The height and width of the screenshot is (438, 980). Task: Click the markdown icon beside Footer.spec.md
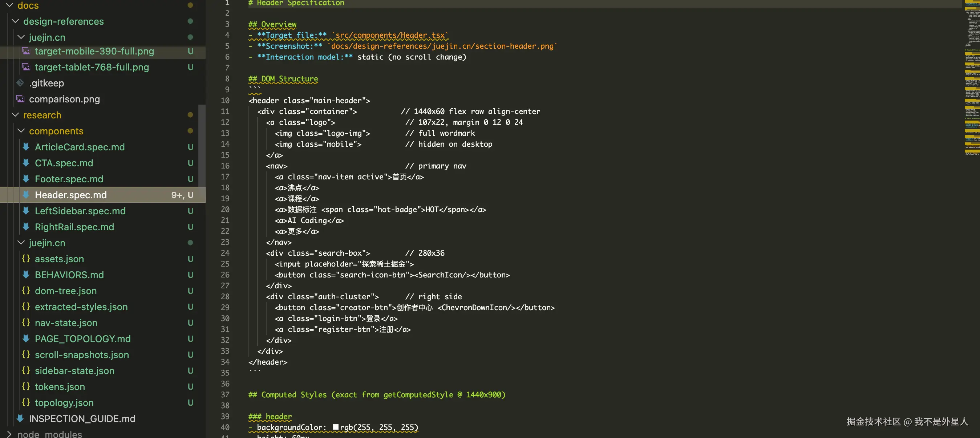tap(26, 179)
